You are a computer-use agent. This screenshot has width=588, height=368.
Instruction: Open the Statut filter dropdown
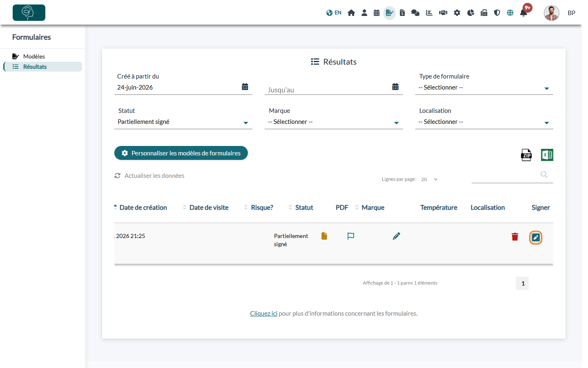point(183,122)
